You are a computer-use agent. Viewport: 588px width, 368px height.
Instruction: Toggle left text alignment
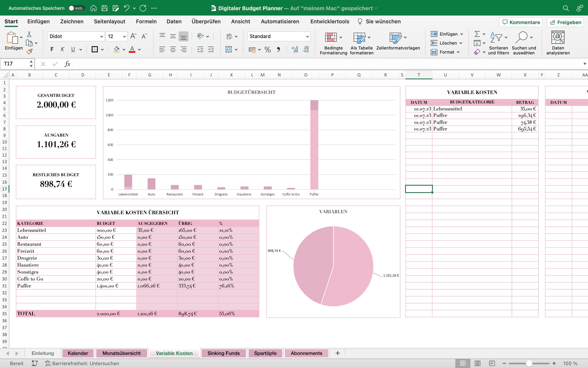point(162,49)
